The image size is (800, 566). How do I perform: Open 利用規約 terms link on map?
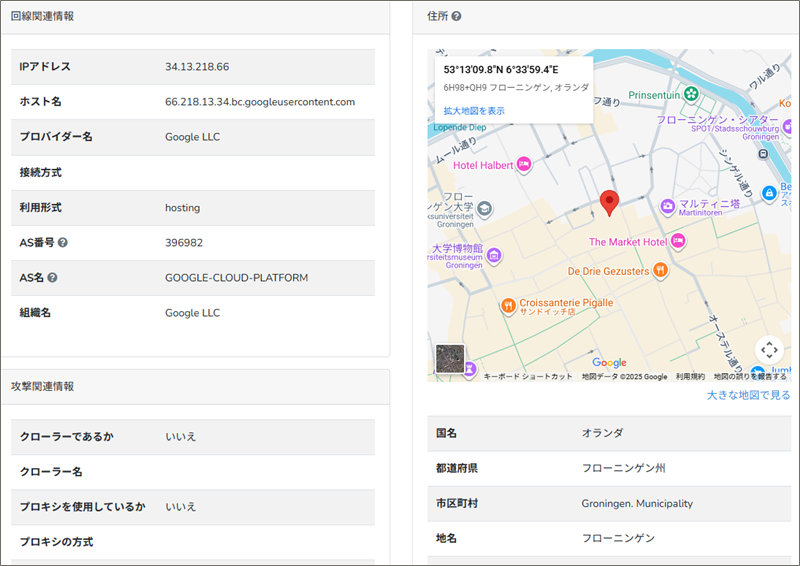[690, 377]
